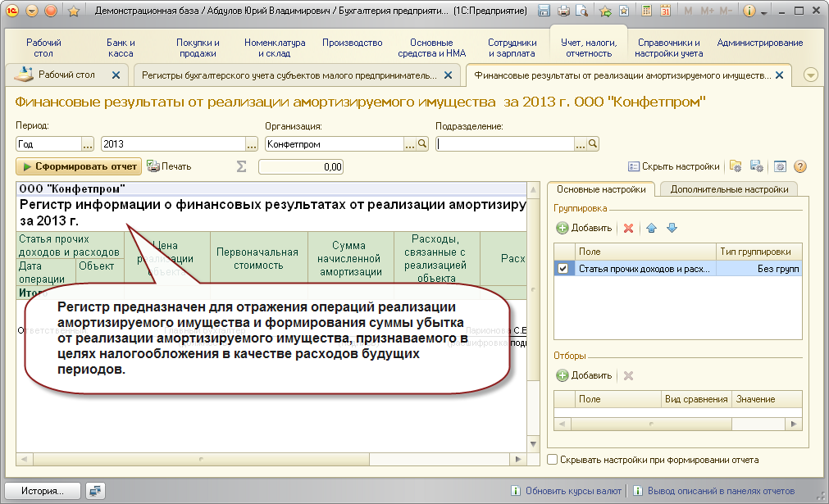Open the calculator icon
The height and width of the screenshot is (504, 829).
(x=646, y=11)
